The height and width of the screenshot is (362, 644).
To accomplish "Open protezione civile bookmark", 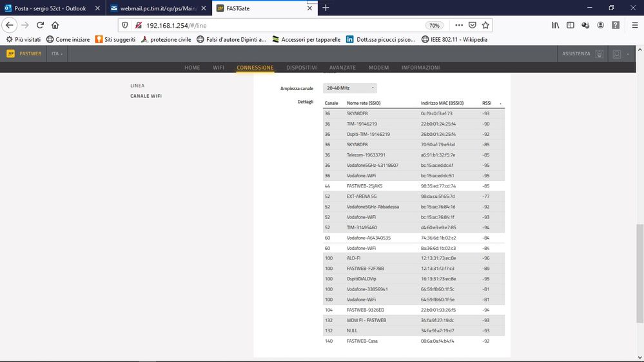I will 166,39.
